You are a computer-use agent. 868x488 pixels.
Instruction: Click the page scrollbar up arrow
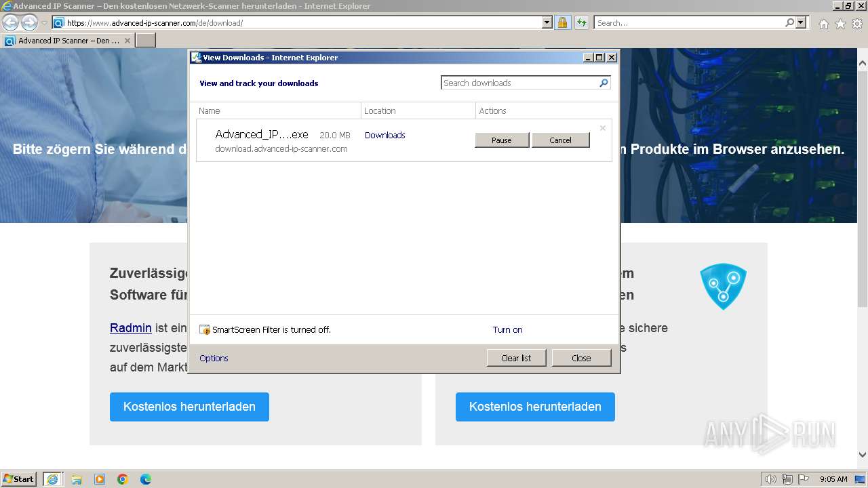coord(862,62)
